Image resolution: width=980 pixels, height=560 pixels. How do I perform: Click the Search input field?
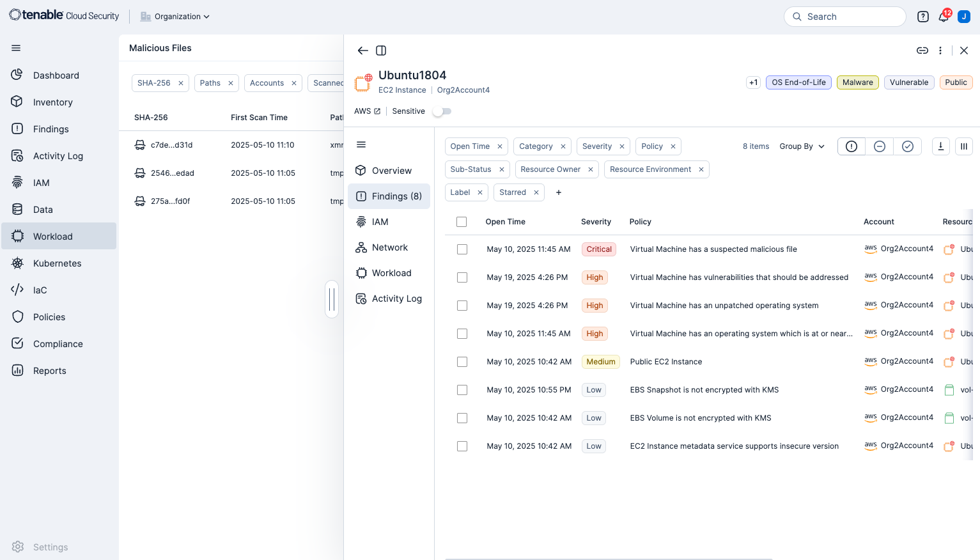point(844,17)
